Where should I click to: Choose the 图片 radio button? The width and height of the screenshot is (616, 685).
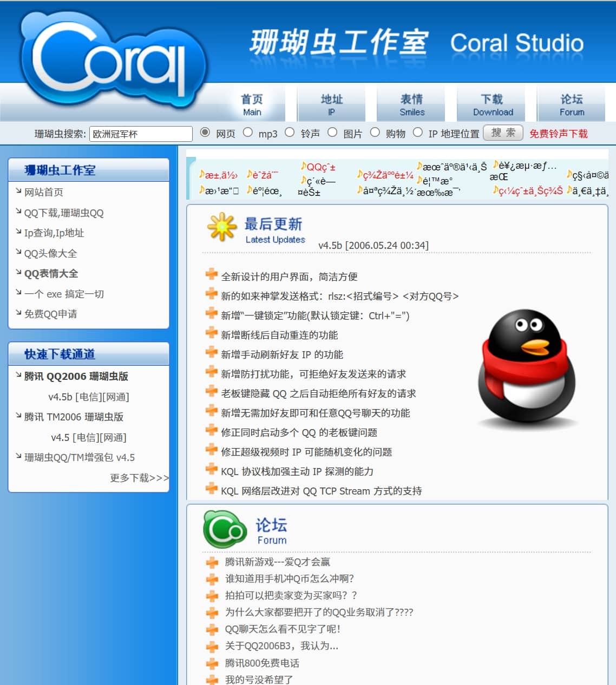pos(333,133)
